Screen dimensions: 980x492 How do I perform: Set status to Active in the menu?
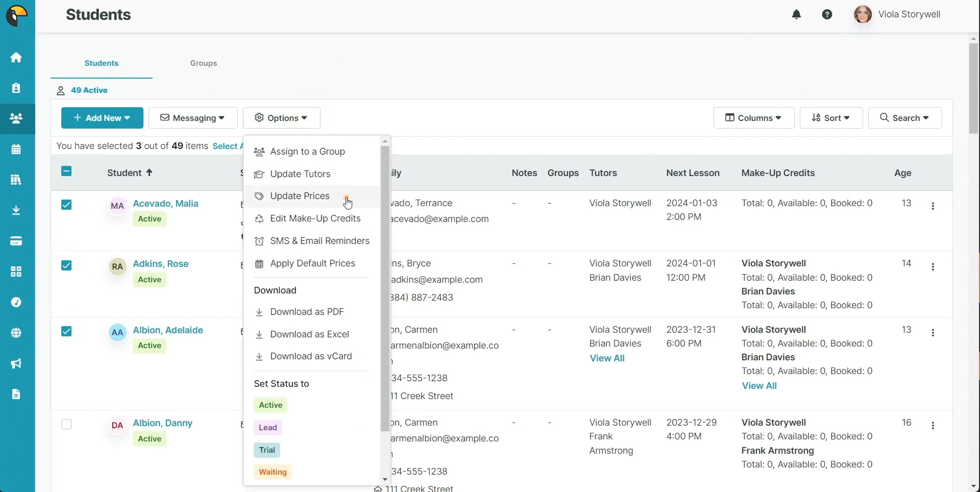pos(270,405)
